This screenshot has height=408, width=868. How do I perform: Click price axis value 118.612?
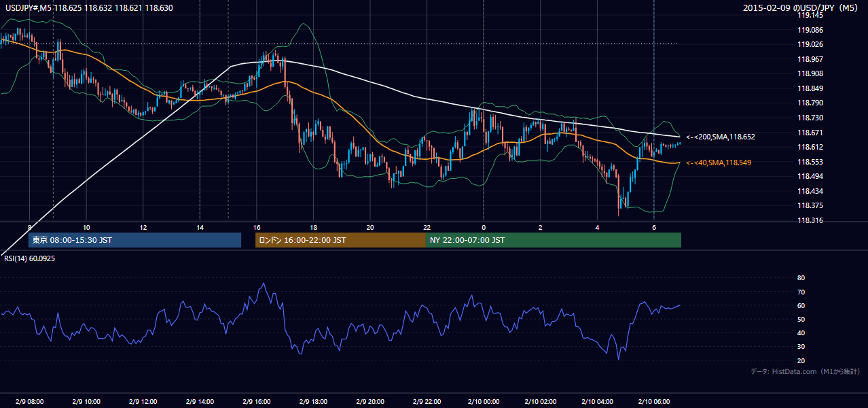click(x=810, y=147)
